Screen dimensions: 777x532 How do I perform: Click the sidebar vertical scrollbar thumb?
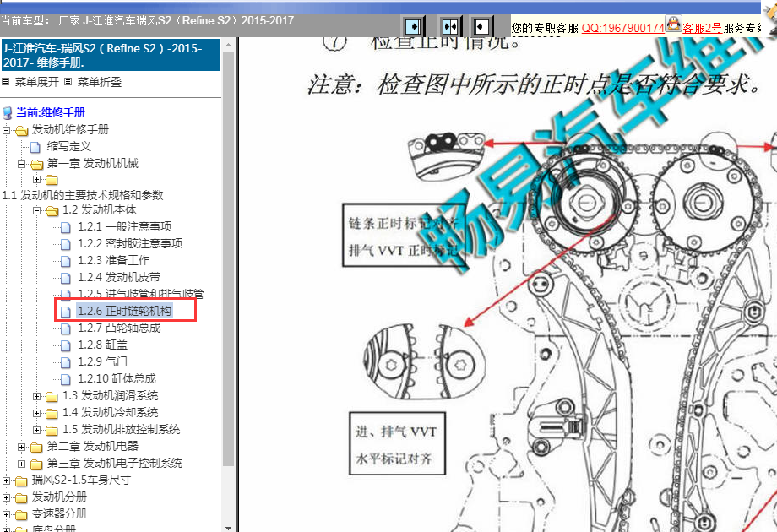[x=228, y=258]
